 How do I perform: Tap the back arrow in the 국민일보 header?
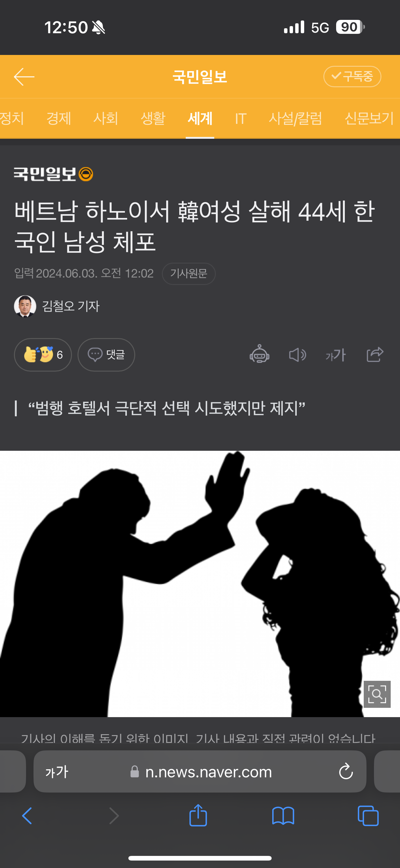(24, 77)
